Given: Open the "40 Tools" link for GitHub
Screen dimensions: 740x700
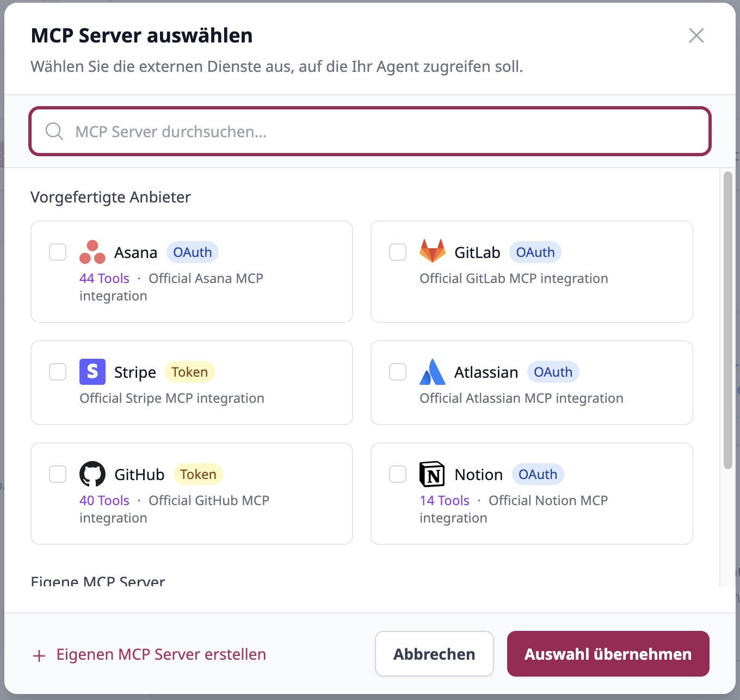Looking at the screenshot, I should 104,500.
